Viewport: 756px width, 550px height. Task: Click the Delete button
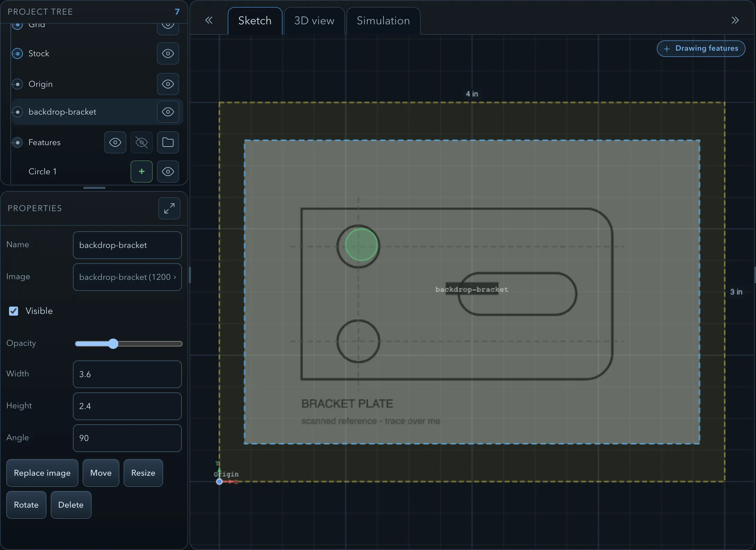[x=71, y=505]
